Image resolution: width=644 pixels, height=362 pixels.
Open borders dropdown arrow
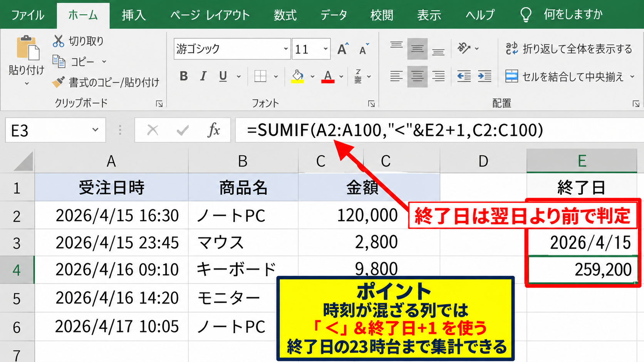coord(276,77)
